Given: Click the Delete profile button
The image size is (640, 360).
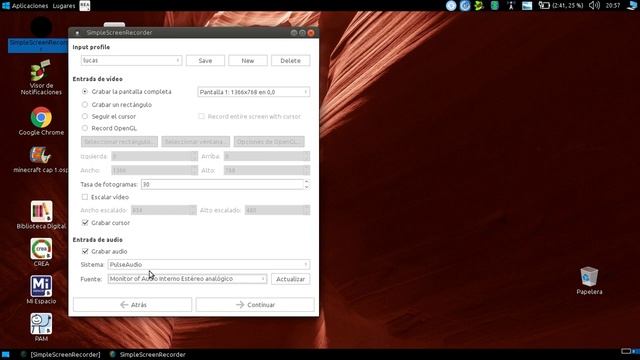Looking at the screenshot, I should point(291,60).
